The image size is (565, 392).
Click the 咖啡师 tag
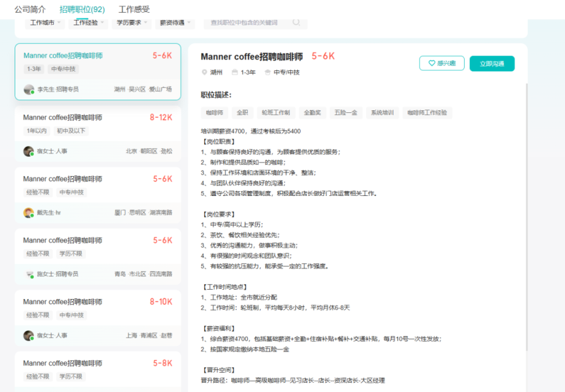point(215,113)
